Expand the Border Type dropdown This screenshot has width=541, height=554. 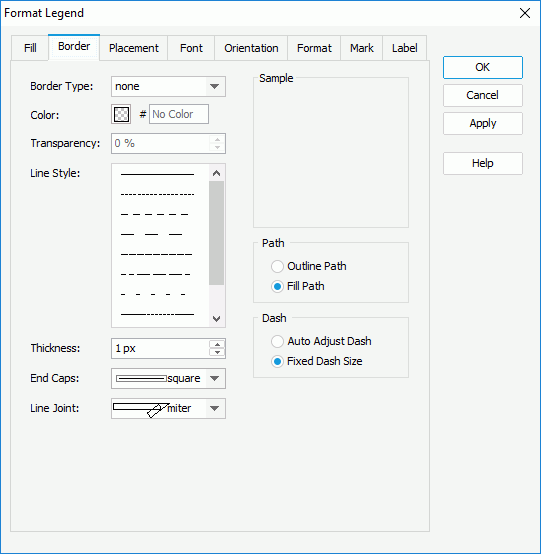[214, 86]
